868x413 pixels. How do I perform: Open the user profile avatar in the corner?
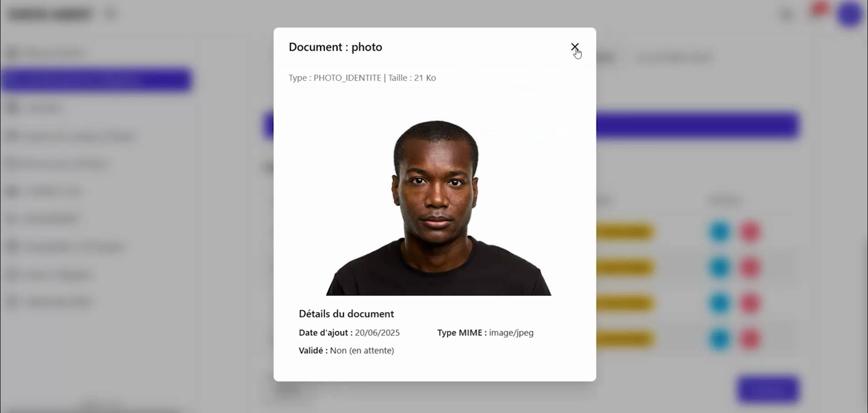point(849,14)
